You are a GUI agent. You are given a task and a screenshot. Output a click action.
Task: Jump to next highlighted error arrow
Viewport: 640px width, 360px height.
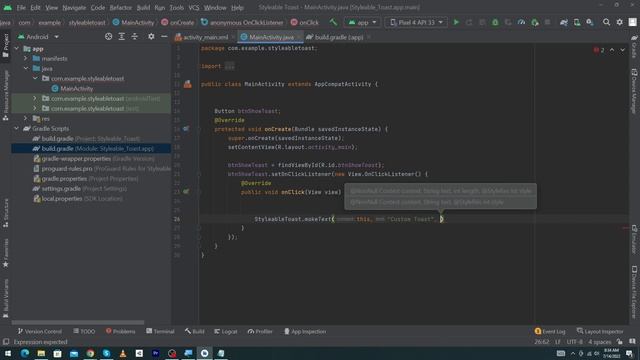tap(622, 50)
